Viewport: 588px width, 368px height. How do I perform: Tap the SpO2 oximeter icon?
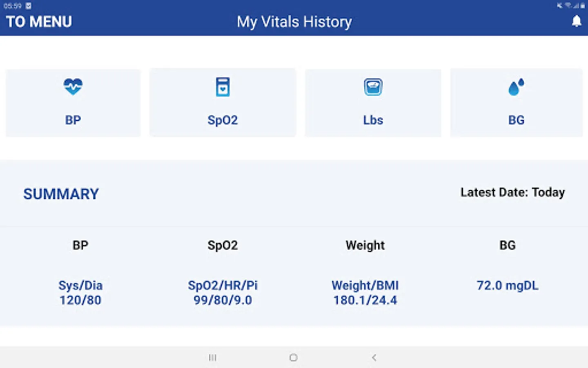click(223, 87)
